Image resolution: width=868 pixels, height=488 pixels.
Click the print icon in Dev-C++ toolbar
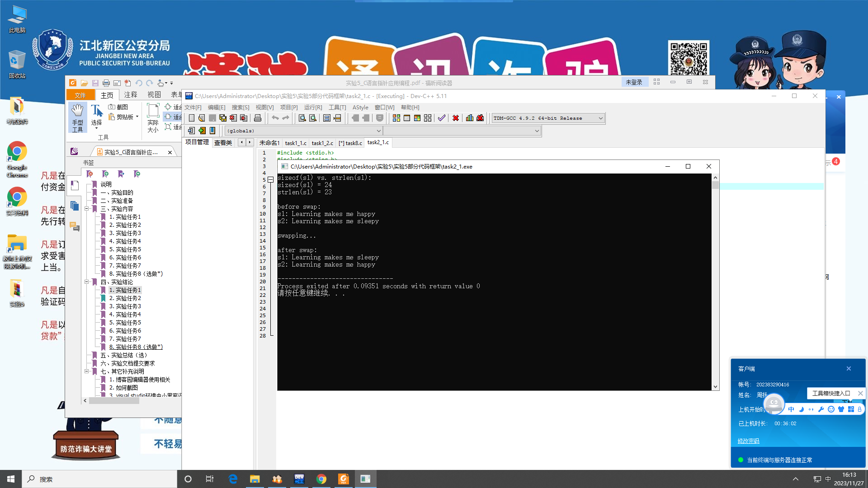[258, 118]
